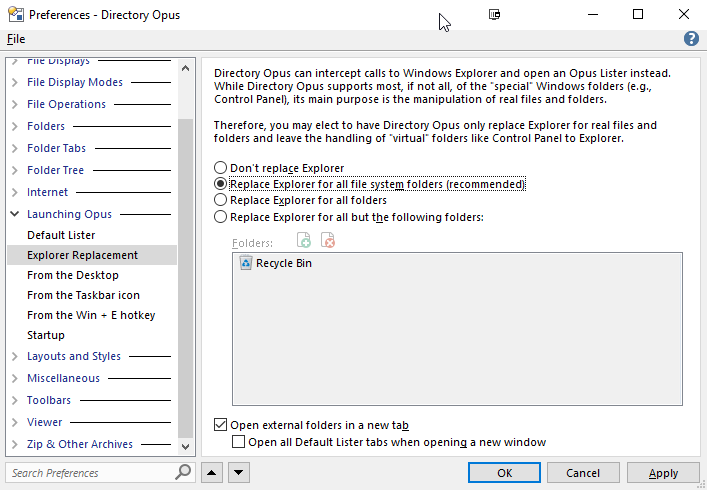Click the Preferences window title bar icon

(16, 15)
